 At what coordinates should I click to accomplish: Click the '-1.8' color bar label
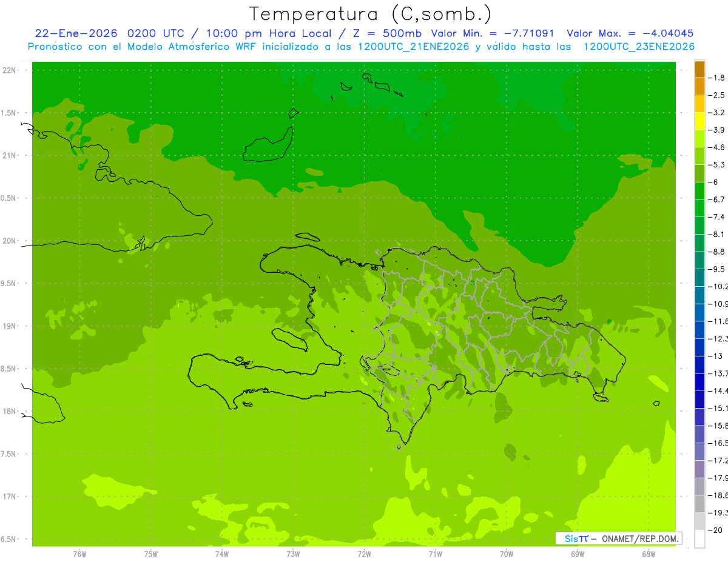717,78
